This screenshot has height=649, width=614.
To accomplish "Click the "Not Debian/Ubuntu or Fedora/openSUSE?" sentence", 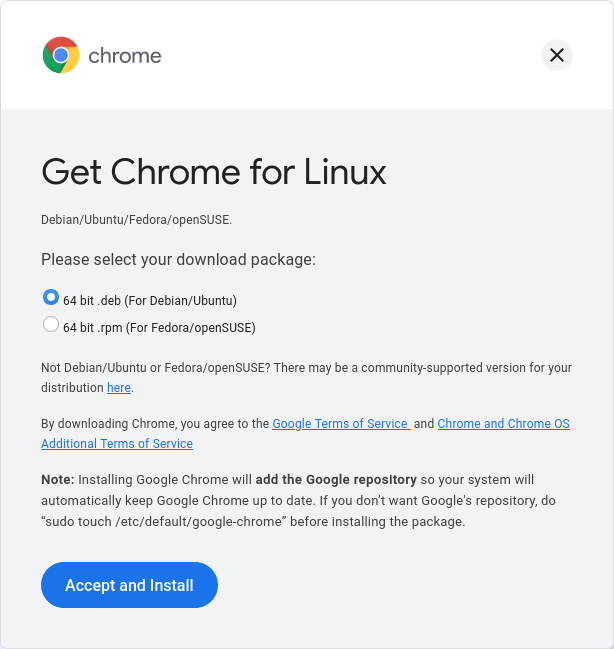I will tap(155, 368).
